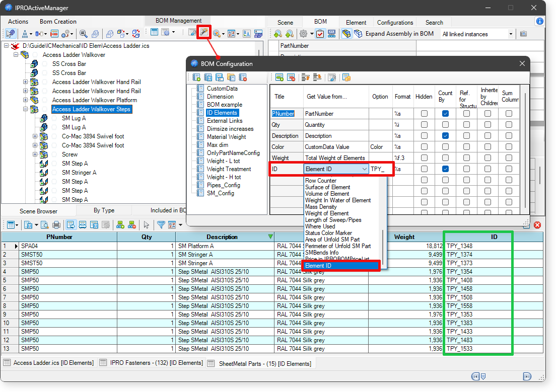The image size is (556, 392).
Task: Click the blue info icon at top right
Action: pos(540,22)
